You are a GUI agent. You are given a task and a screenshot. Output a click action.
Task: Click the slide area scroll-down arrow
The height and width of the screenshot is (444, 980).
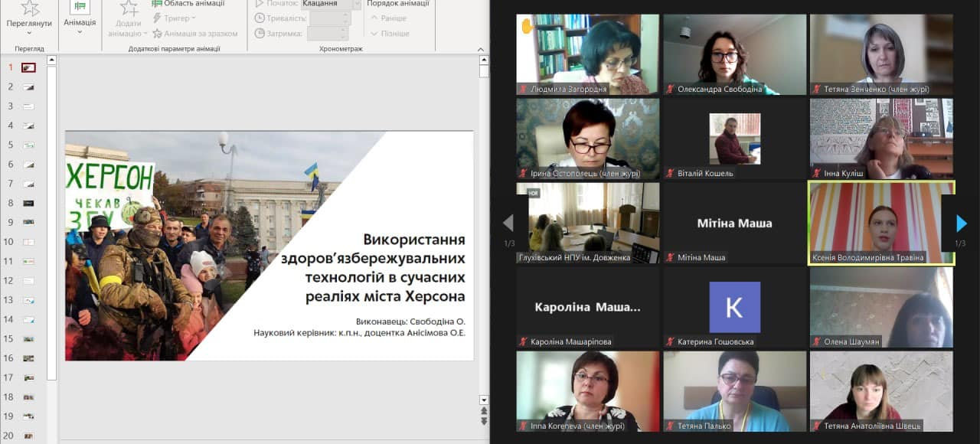click(x=484, y=400)
